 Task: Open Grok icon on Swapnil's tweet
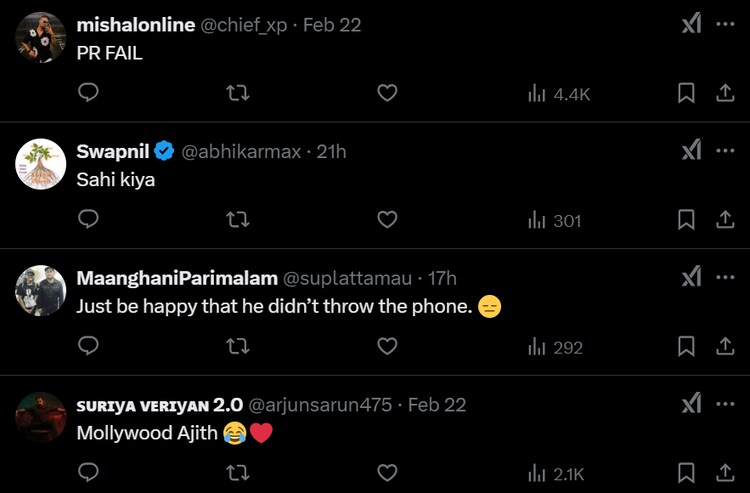691,150
